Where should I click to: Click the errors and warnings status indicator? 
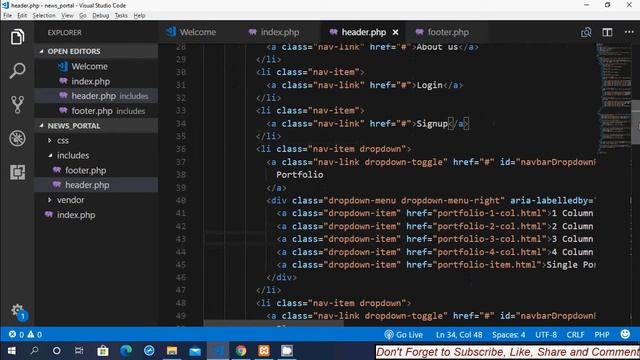pyautogui.click(x=25, y=335)
